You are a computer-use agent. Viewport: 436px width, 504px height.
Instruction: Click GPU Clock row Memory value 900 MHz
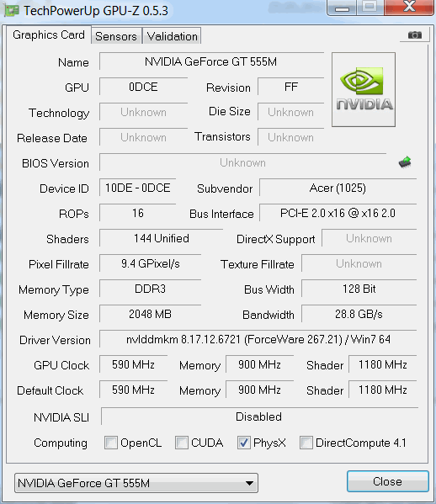[x=259, y=364]
